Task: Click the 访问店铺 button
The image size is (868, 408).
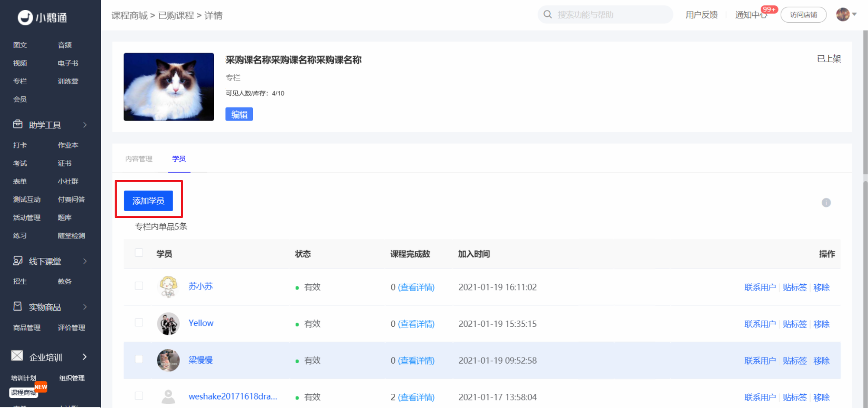Action: [x=803, y=15]
